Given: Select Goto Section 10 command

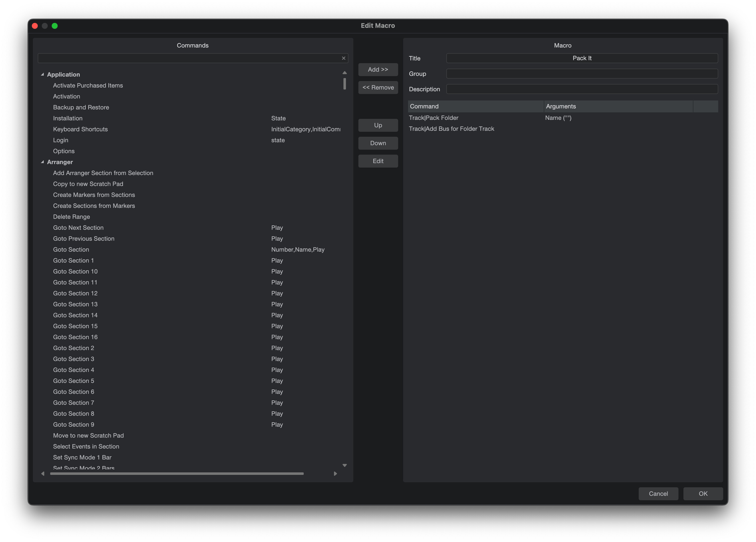Looking at the screenshot, I should 75,271.
